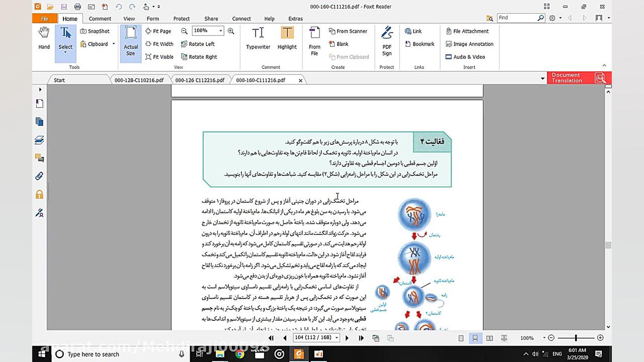Switch to the Comment ribbon tab
The image size is (644, 362).
pyautogui.click(x=100, y=19)
